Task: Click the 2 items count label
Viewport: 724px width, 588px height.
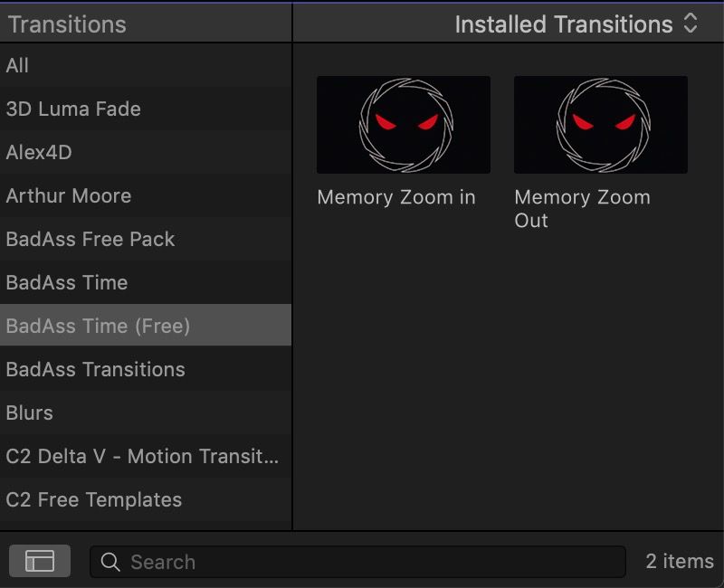Action: [x=677, y=561]
